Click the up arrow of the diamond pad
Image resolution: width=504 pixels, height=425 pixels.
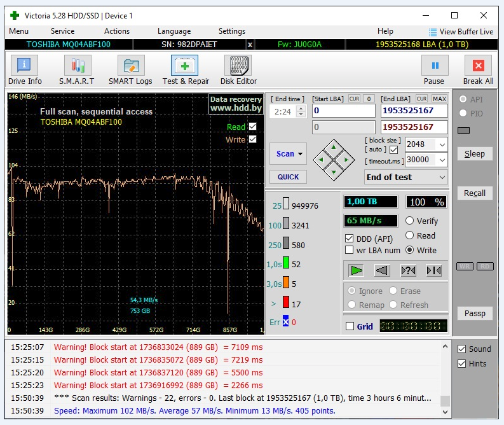pos(334,148)
